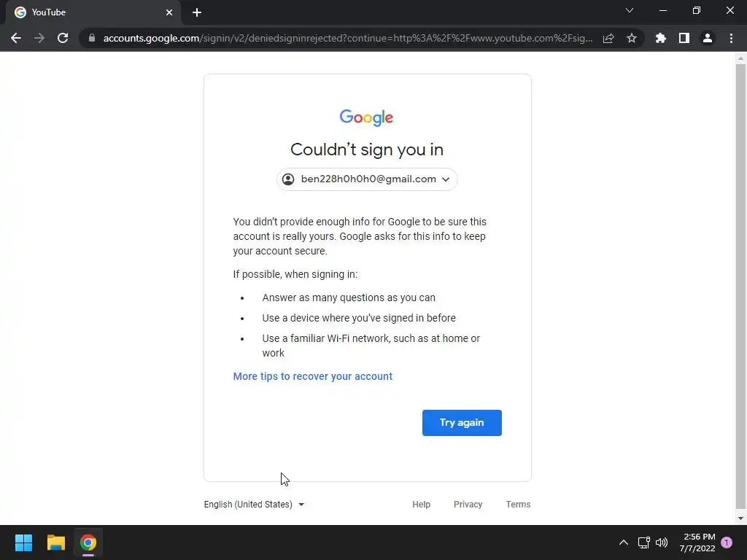This screenshot has width=747, height=560.
Task: Open the Extensions puzzle icon
Action: pos(660,38)
